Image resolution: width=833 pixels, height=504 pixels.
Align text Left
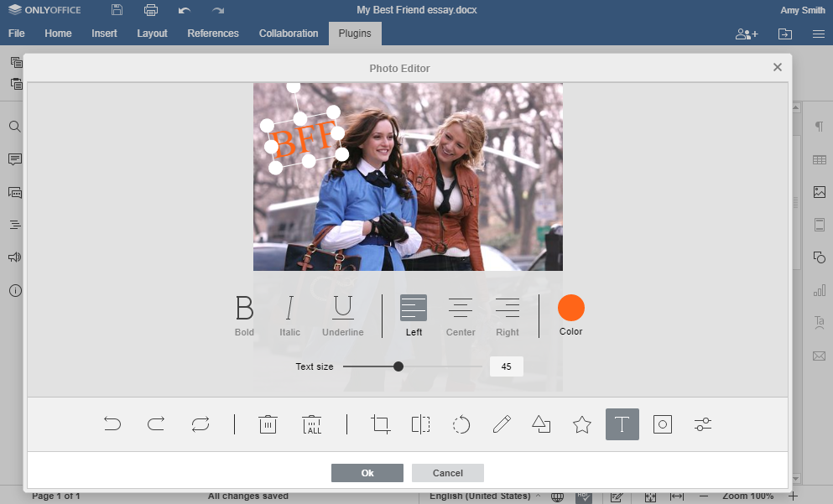(414, 315)
